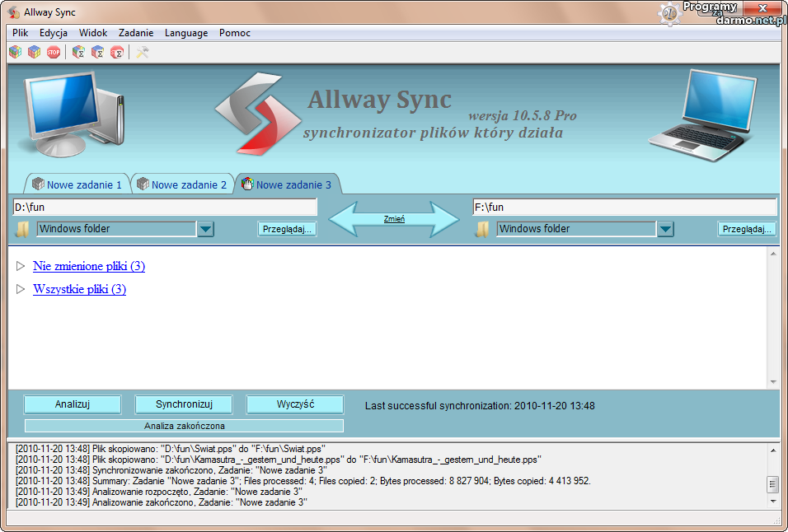Open right Windows folder type dropdown
The width and height of the screenshot is (788, 532).
(665, 229)
